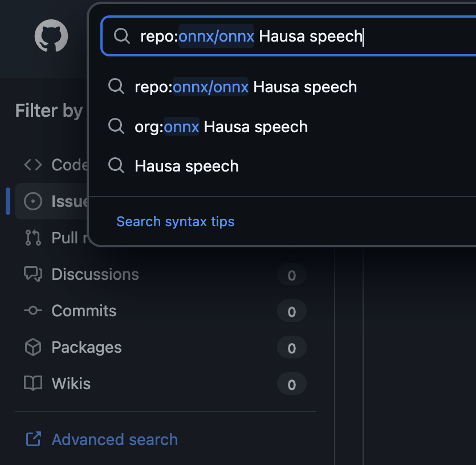Click the magnifier icon inside the search box

(122, 36)
